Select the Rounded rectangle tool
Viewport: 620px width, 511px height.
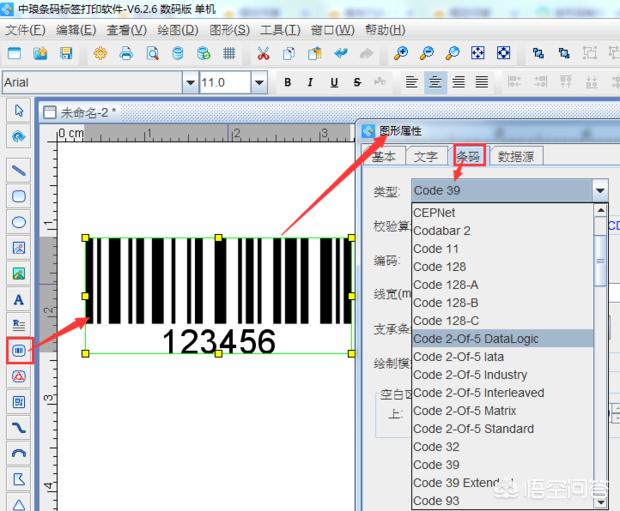coord(19,196)
